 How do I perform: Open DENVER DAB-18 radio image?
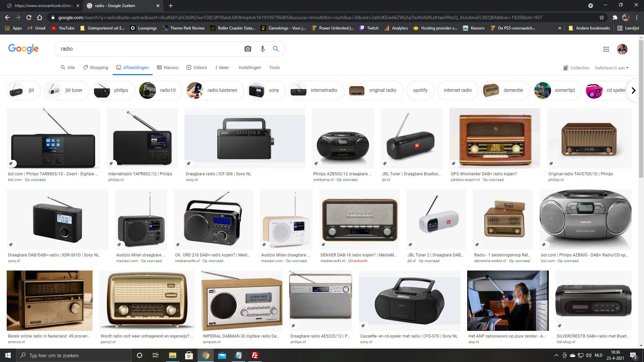tap(359, 219)
